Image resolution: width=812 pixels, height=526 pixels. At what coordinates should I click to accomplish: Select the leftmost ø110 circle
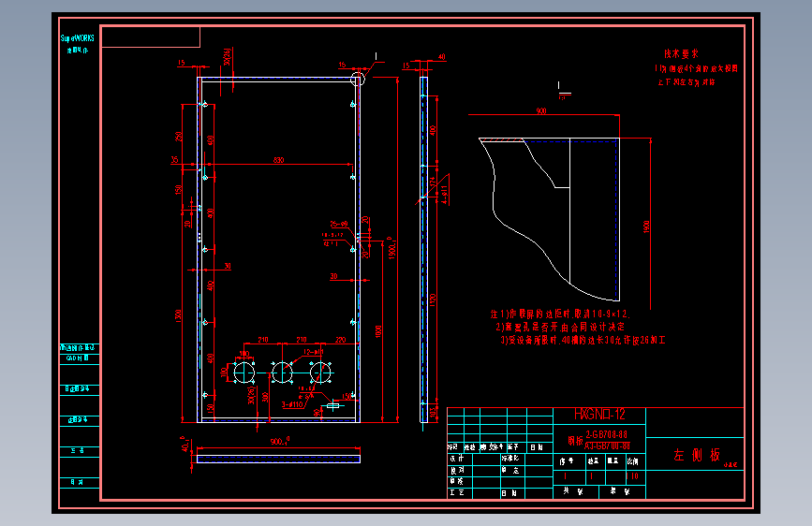point(244,373)
